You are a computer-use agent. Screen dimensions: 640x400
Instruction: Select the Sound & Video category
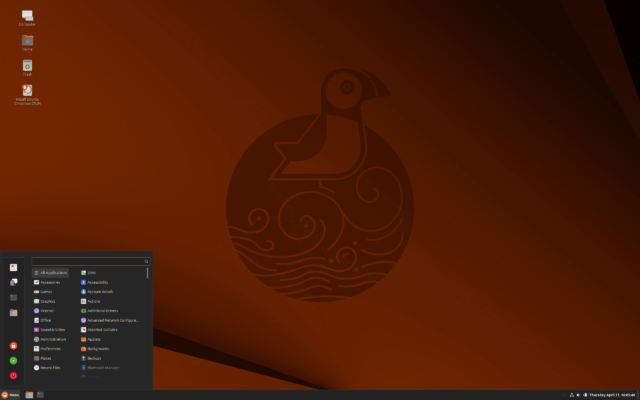51,330
